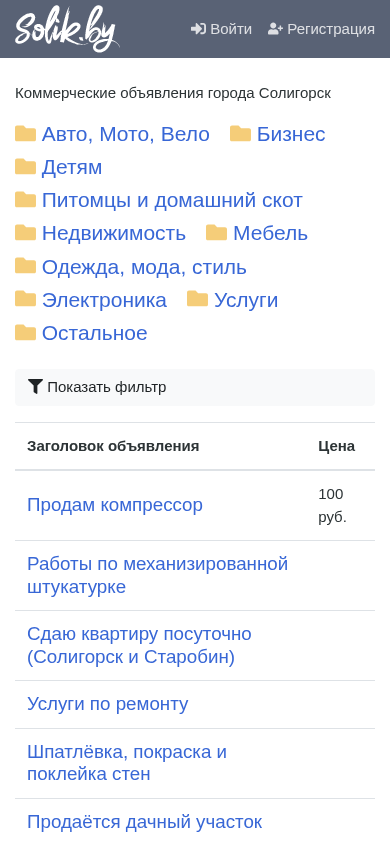Image resolution: width=390 pixels, height=844 pixels.
Task: Click the user-plus icon beside Регистрация
Action: click(x=275, y=29)
